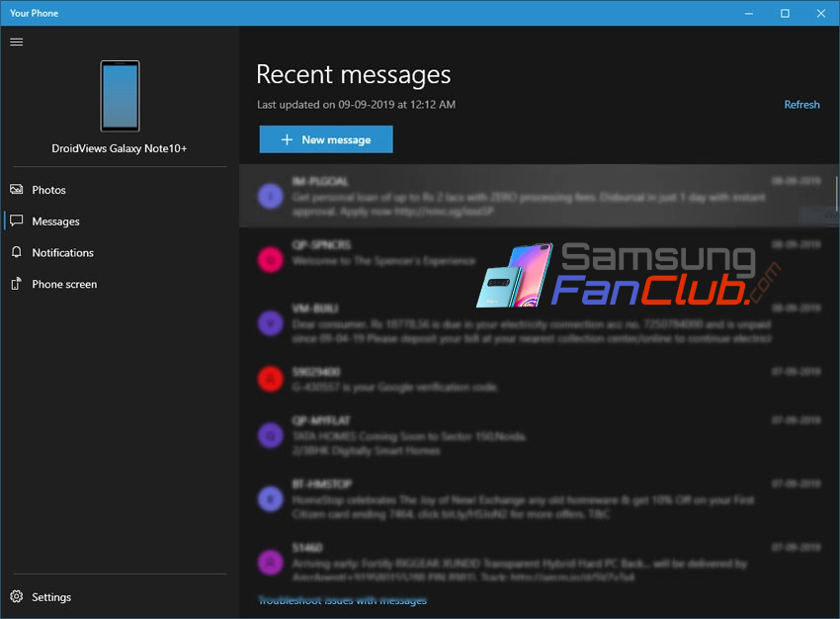Open the Photos section label
Screen dimensions: 840x619
coord(48,190)
